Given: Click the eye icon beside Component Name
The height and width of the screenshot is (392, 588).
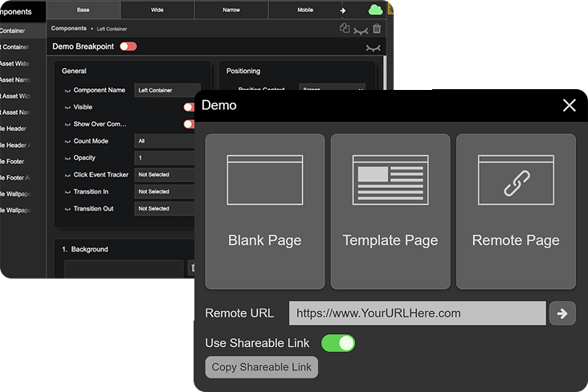Looking at the screenshot, I should coord(67,91).
